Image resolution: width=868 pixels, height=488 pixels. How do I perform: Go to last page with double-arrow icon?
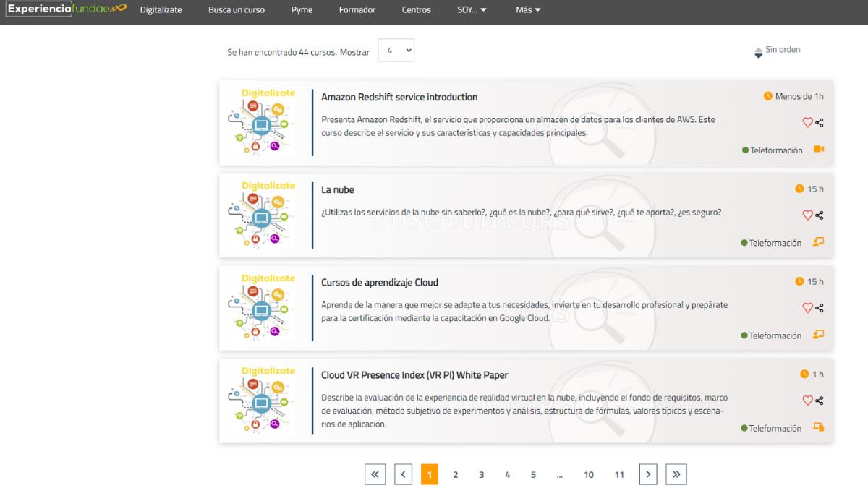click(676, 474)
